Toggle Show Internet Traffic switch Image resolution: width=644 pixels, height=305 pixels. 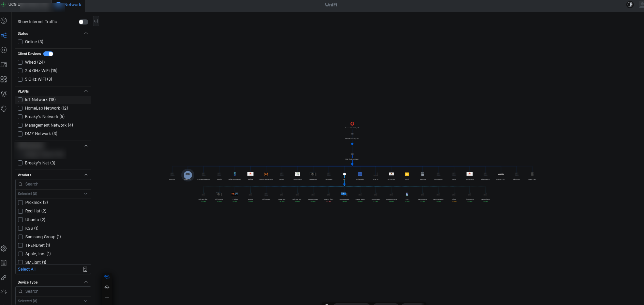(84, 22)
